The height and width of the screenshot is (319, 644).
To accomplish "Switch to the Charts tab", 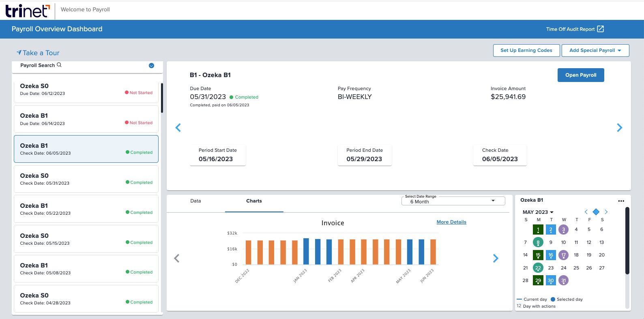I will click(254, 201).
